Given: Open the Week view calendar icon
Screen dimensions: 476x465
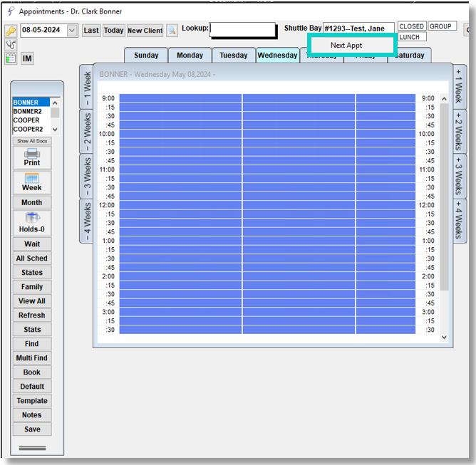Looking at the screenshot, I should tap(32, 182).
